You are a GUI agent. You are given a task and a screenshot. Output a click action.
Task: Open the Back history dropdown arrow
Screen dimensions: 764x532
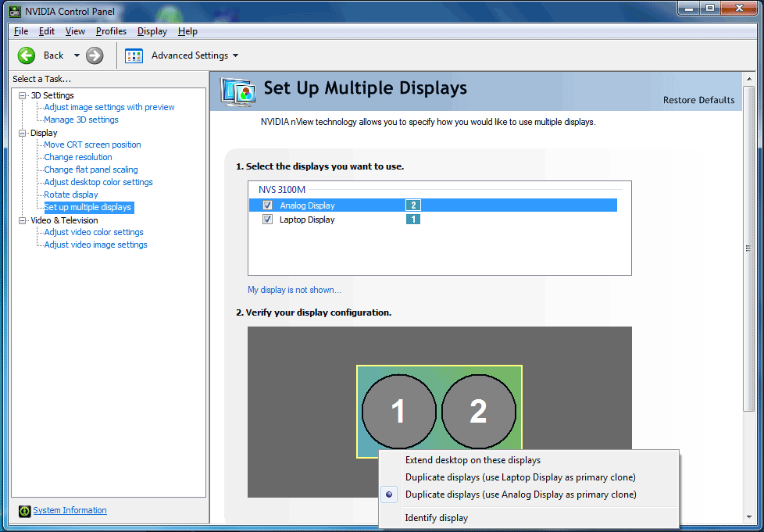77,55
